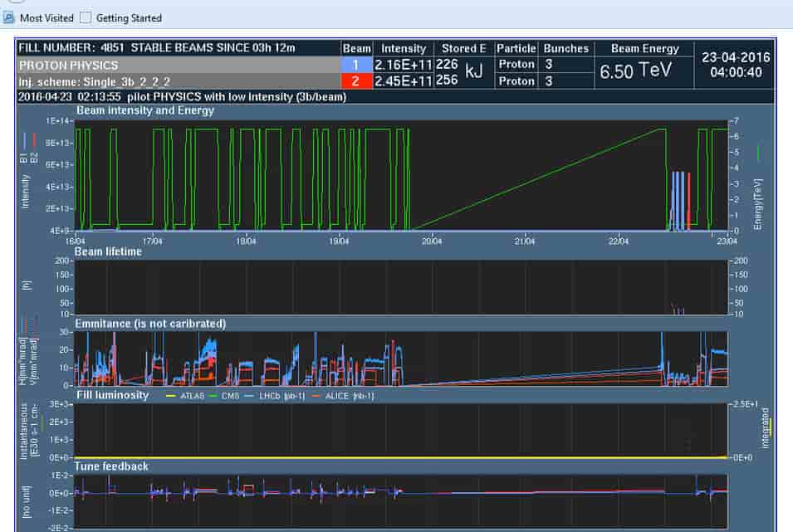Screen dimensions: 793x532
Task: Click the 1E+14 intensity axis label
Action: point(59,121)
